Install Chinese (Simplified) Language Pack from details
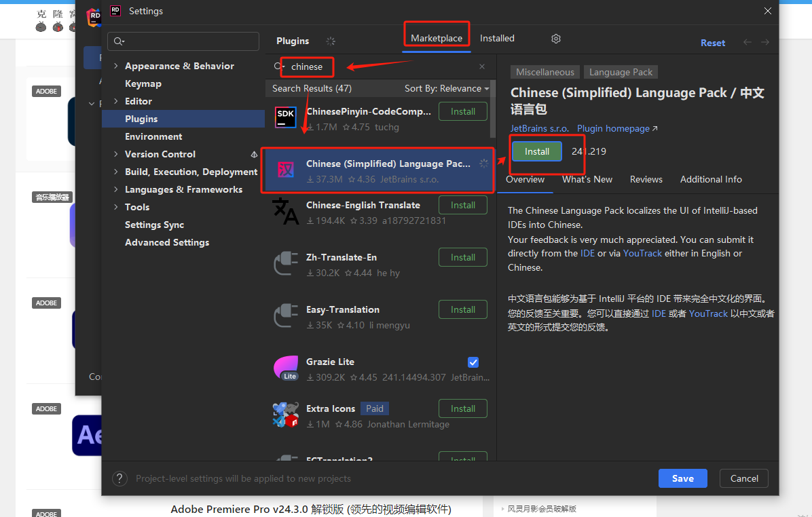812x517 pixels. [537, 151]
